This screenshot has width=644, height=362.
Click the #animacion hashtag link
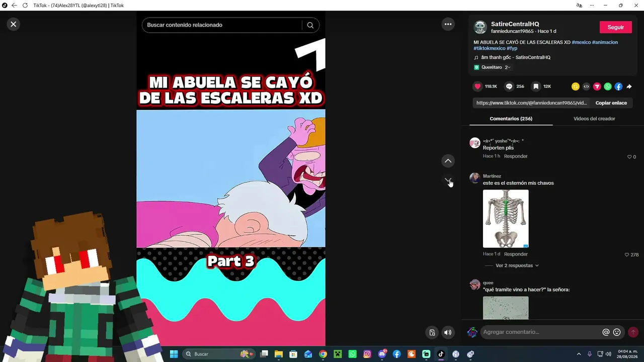click(605, 42)
